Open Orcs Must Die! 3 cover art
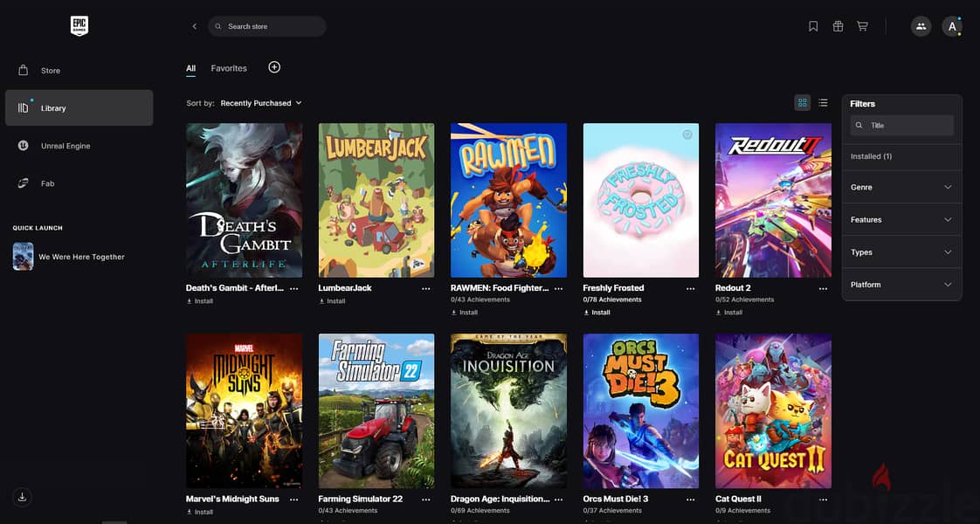This screenshot has height=524, width=980. click(640, 411)
